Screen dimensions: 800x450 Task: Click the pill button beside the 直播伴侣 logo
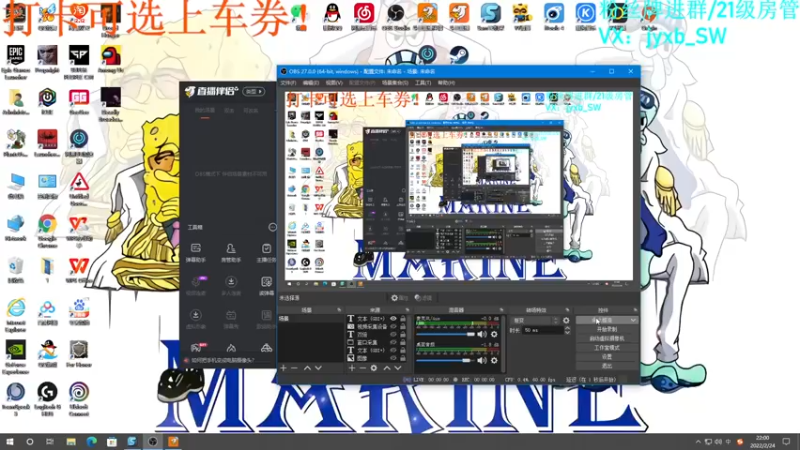click(254, 91)
